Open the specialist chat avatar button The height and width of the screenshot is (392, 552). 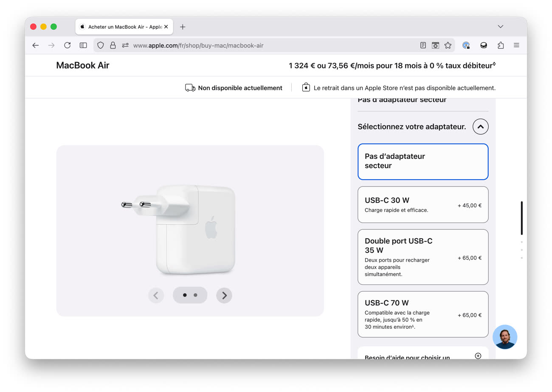[504, 337]
